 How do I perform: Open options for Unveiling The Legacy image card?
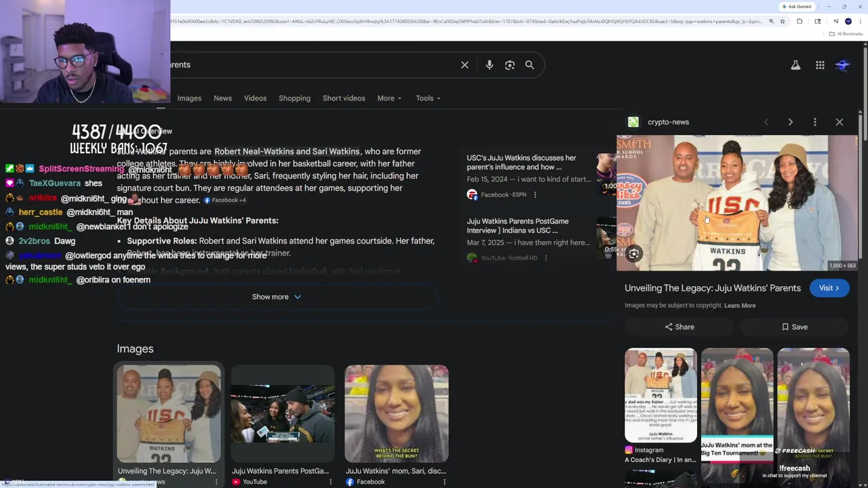point(216,482)
